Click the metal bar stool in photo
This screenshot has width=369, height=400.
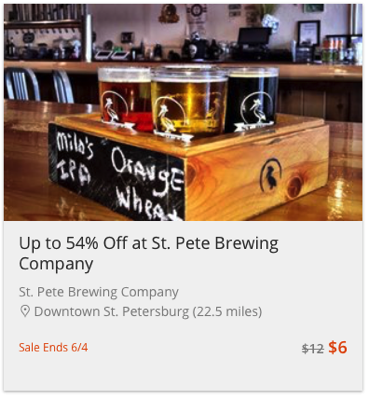(22, 84)
